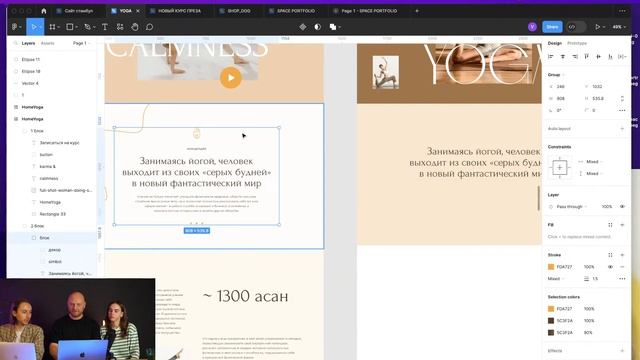The height and width of the screenshot is (360, 640).
Task: Remove the FDA727 stroke
Action: 622,267
